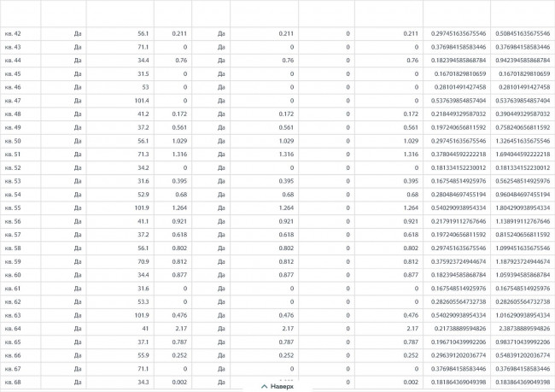555x392 pixels.
Task: Click the cell 0.296391202036774
Action: 459,355
